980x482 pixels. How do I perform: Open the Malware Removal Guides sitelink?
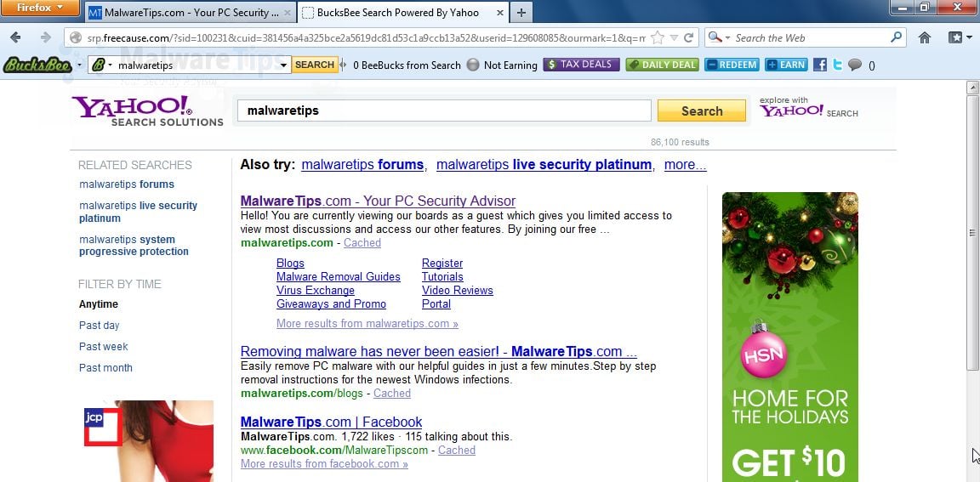[339, 276]
